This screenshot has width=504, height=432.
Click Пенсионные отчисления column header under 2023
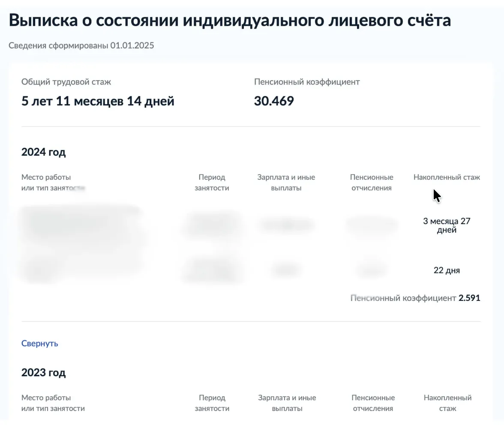(x=373, y=403)
